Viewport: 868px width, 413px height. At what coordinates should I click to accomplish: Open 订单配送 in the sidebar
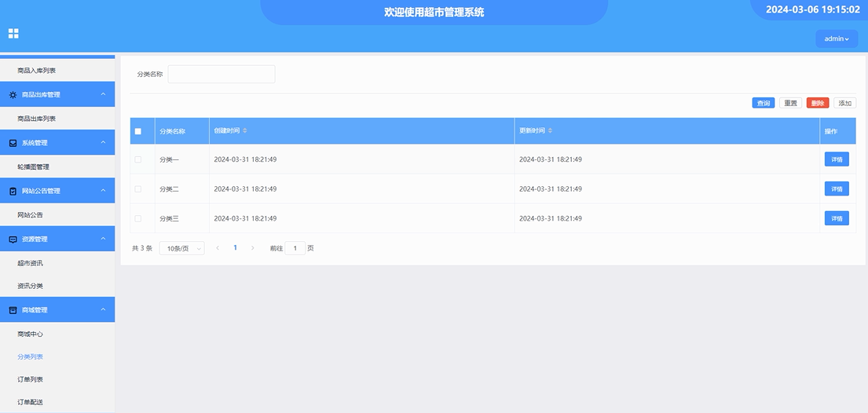click(30, 402)
